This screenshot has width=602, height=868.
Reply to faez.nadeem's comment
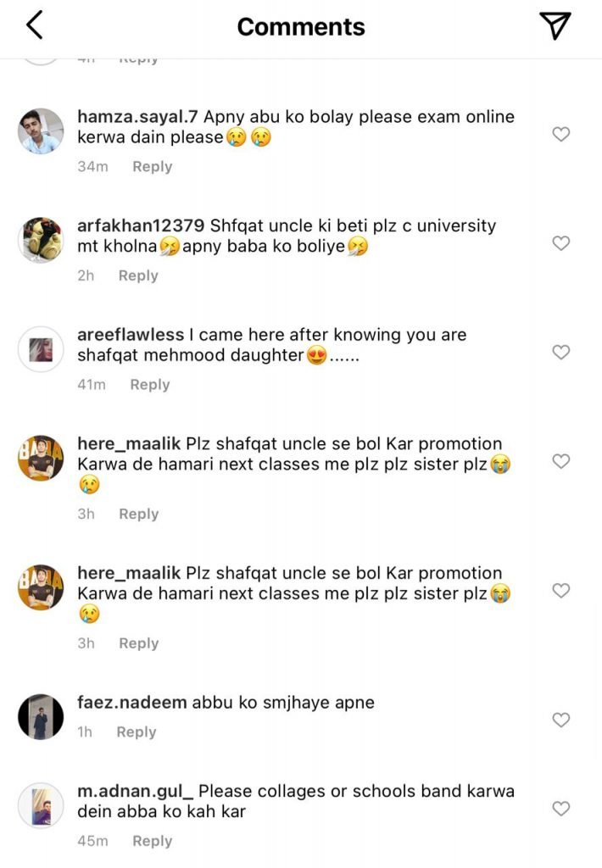[136, 732]
